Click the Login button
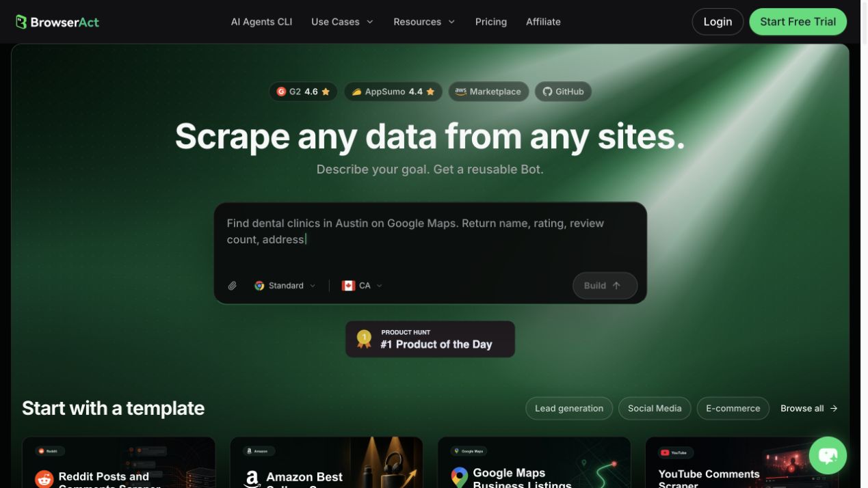Screen dimensions: 868x488 click(718, 22)
